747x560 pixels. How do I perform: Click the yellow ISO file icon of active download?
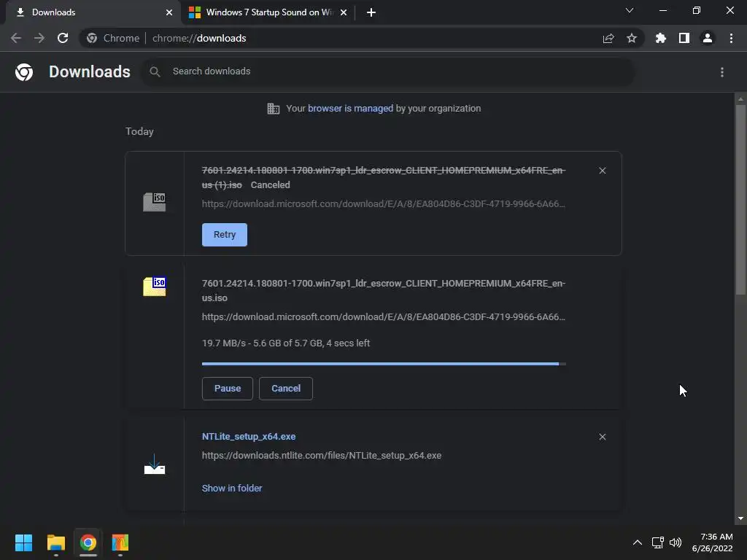click(x=155, y=286)
